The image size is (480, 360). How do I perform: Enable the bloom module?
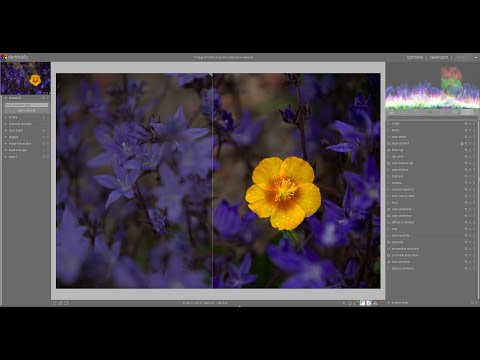[x=389, y=130]
